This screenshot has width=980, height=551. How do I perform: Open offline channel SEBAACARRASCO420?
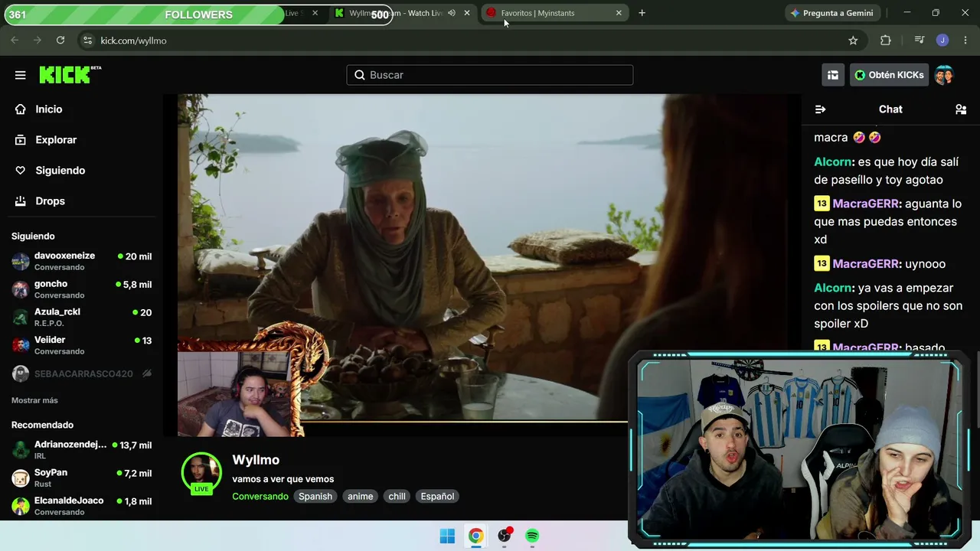tap(81, 373)
